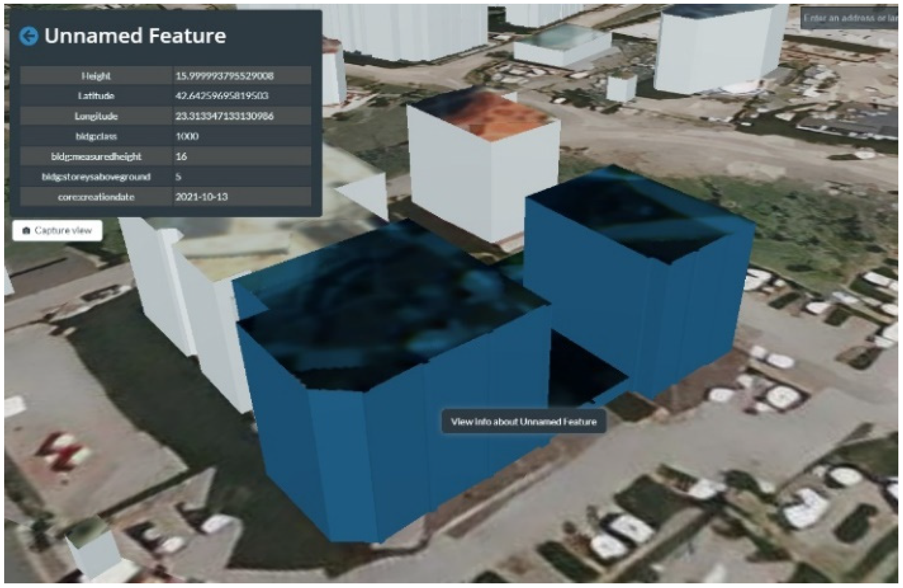Select the tiny white cube building
The image size is (903, 588).
[622, 88]
